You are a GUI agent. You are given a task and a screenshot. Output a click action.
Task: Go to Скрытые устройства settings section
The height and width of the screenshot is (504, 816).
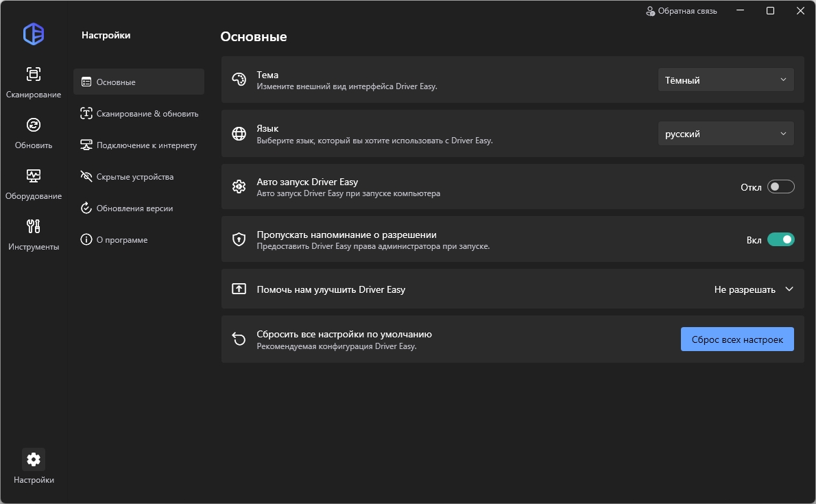pyautogui.click(x=134, y=177)
